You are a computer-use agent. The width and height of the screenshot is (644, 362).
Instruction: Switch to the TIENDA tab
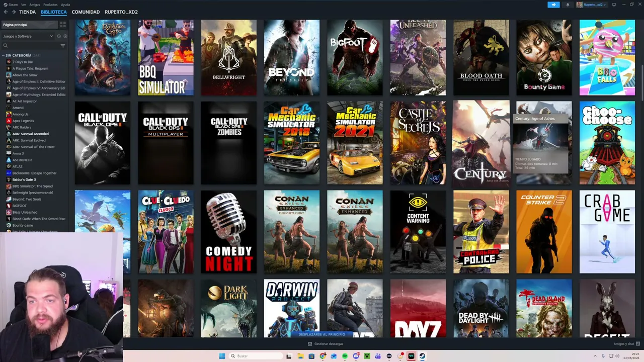(x=27, y=12)
